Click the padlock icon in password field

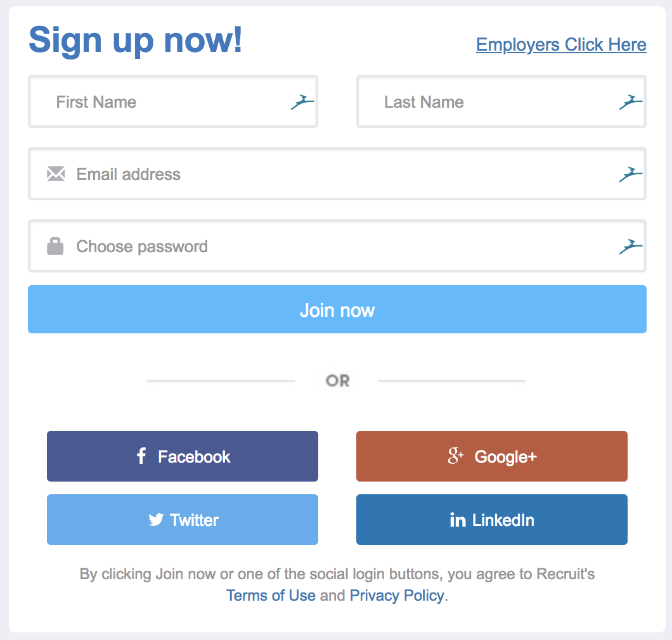[56, 246]
